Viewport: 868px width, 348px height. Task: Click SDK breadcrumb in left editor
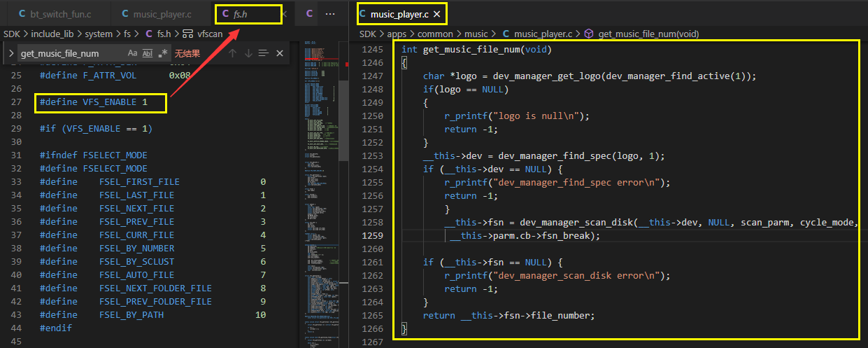[12, 33]
